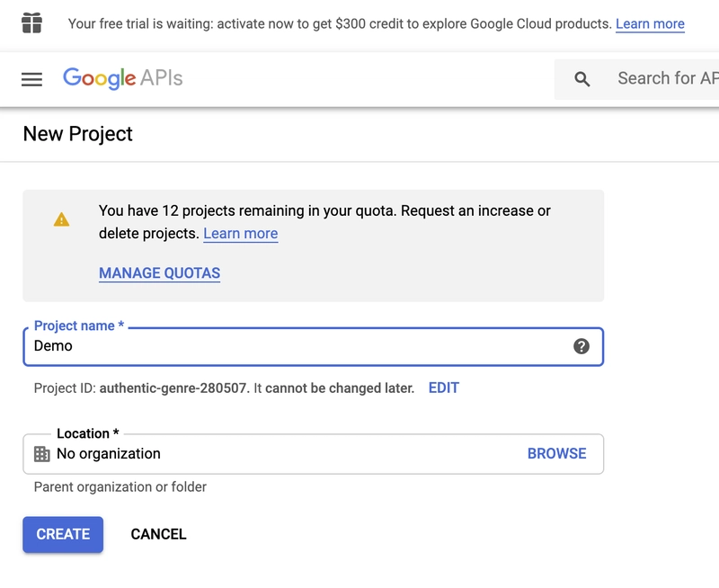Click the gift icon in trial banner
This screenshot has width=719, height=588.
click(x=32, y=23)
